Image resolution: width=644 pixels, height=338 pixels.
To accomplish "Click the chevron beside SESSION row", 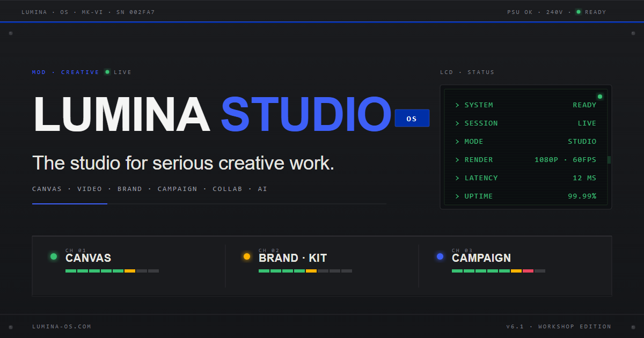I will [x=457, y=123].
